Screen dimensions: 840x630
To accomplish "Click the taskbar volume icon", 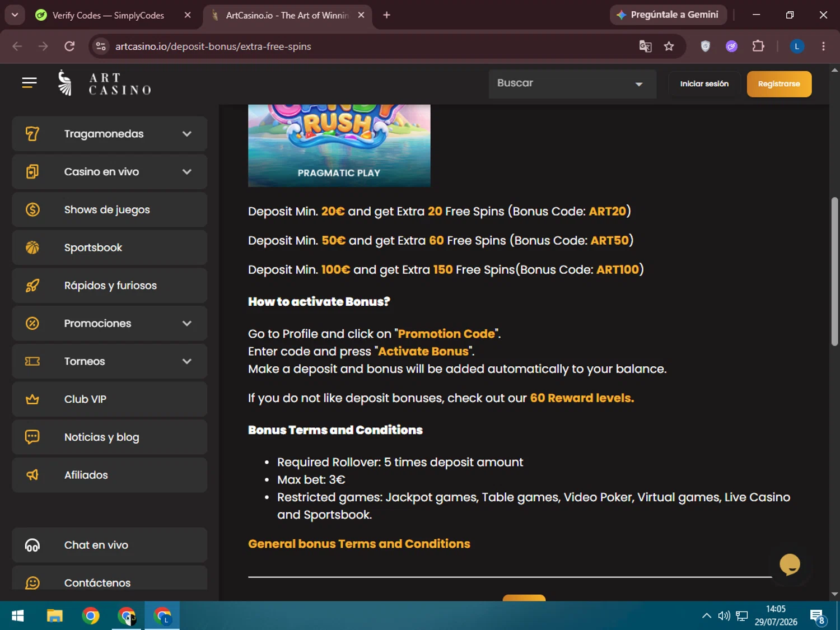I will pyautogui.click(x=724, y=616).
